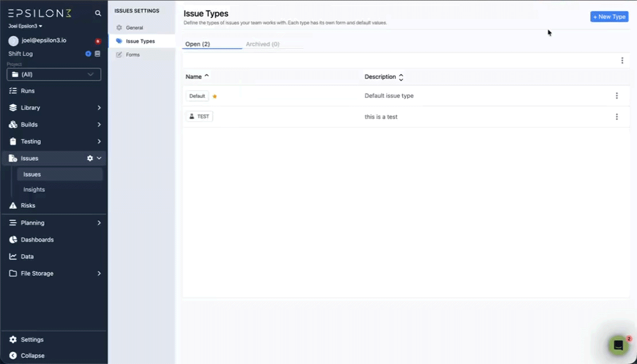This screenshot has height=364, width=637.
Task: Open Issues settings gear icon
Action: [90, 158]
